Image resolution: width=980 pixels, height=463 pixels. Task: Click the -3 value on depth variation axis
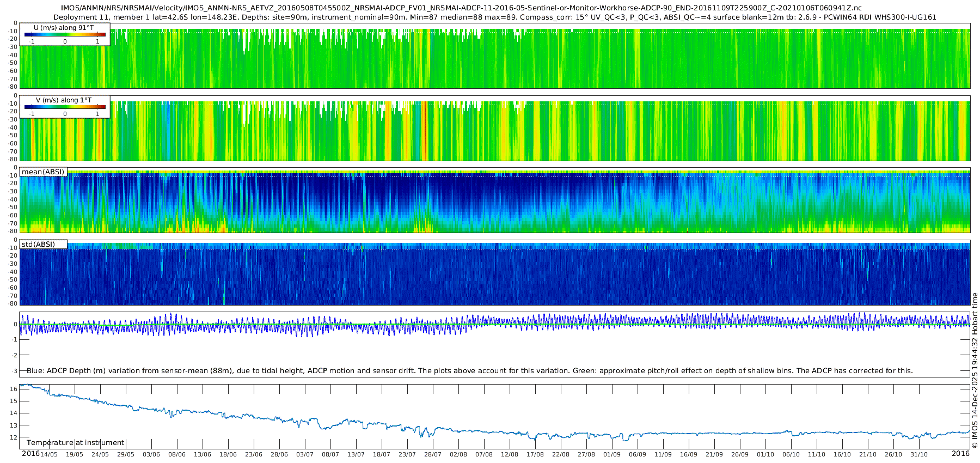(x=14, y=371)
